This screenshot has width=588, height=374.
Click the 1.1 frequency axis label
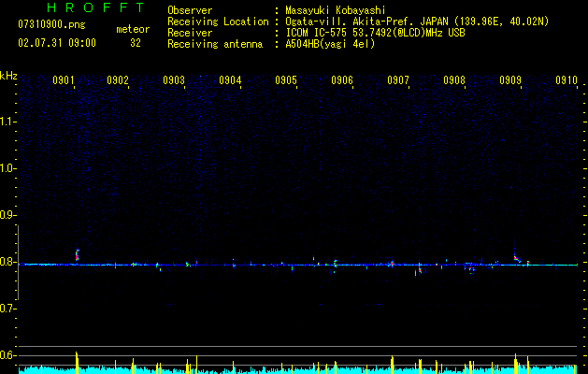[8, 122]
